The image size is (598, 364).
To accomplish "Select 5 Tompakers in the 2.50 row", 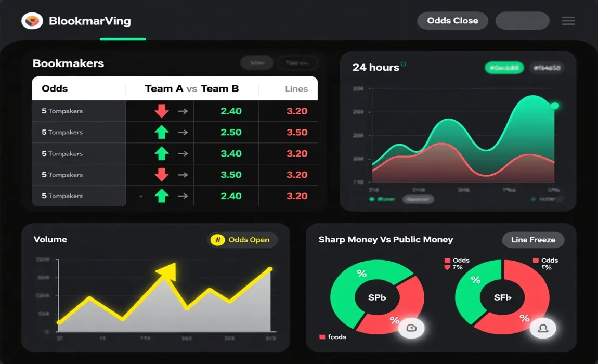I will [62, 133].
